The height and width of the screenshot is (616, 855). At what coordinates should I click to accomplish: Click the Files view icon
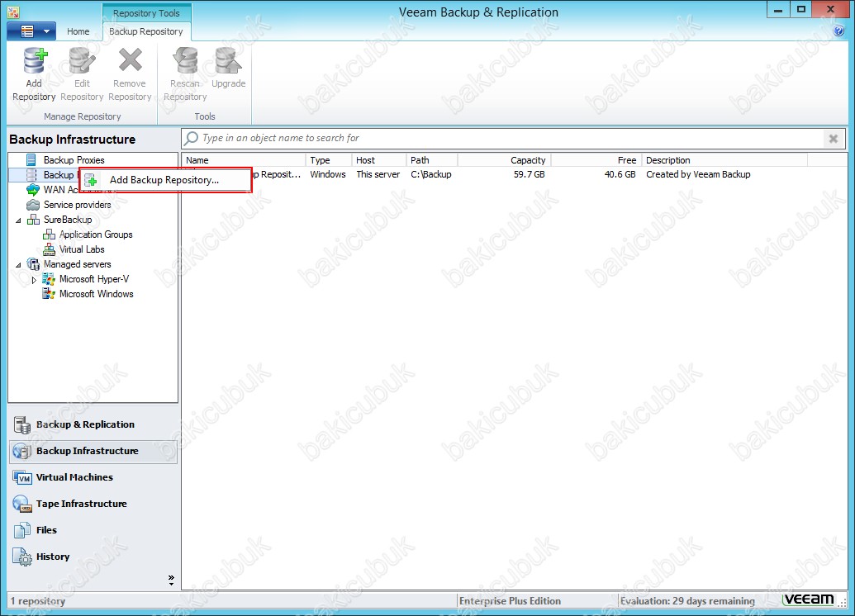point(22,530)
